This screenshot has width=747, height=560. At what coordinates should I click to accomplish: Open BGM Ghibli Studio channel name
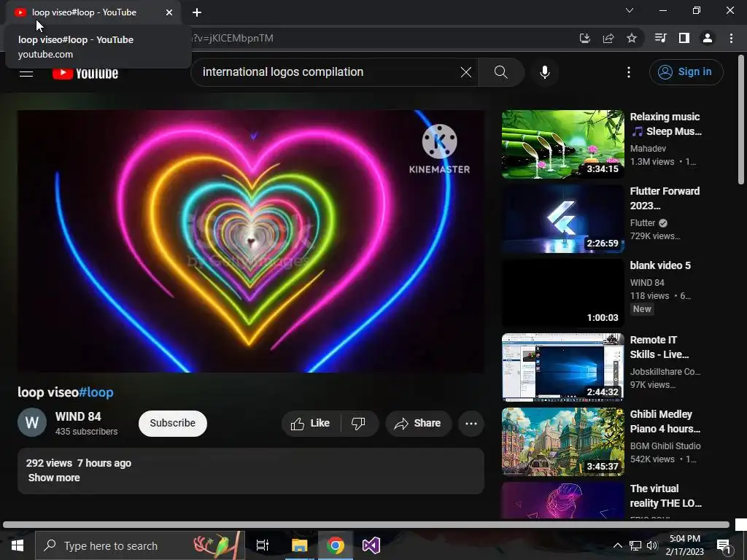click(665, 446)
